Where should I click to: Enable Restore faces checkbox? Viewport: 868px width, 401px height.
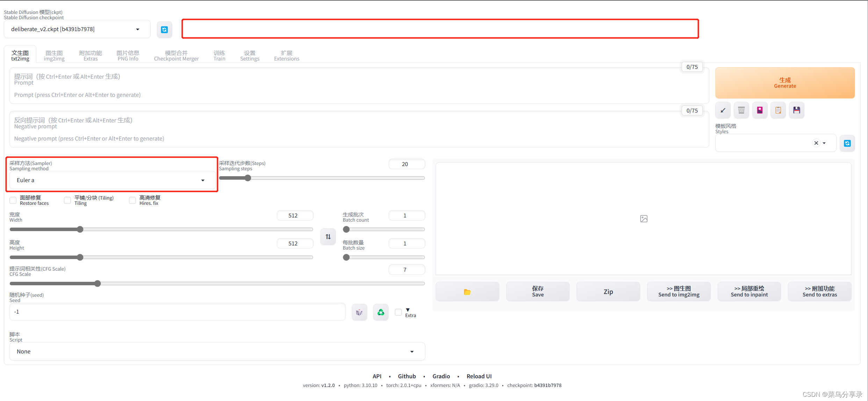coord(13,200)
